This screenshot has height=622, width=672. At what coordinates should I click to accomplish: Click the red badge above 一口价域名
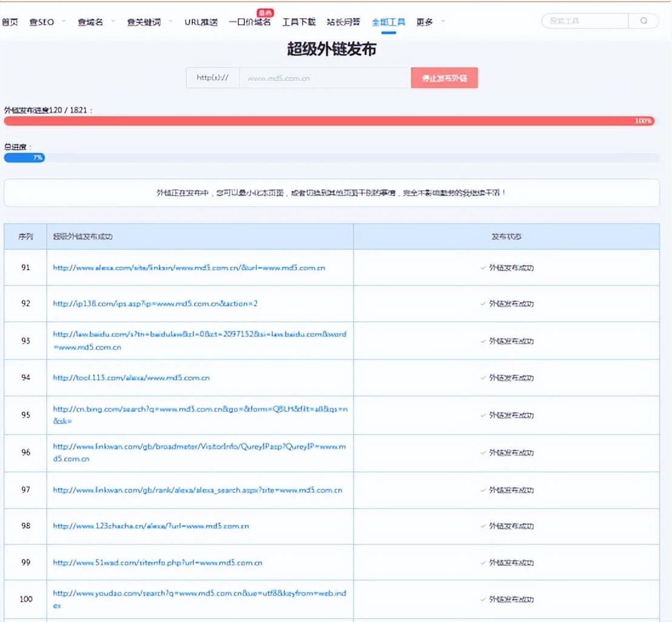(x=264, y=12)
